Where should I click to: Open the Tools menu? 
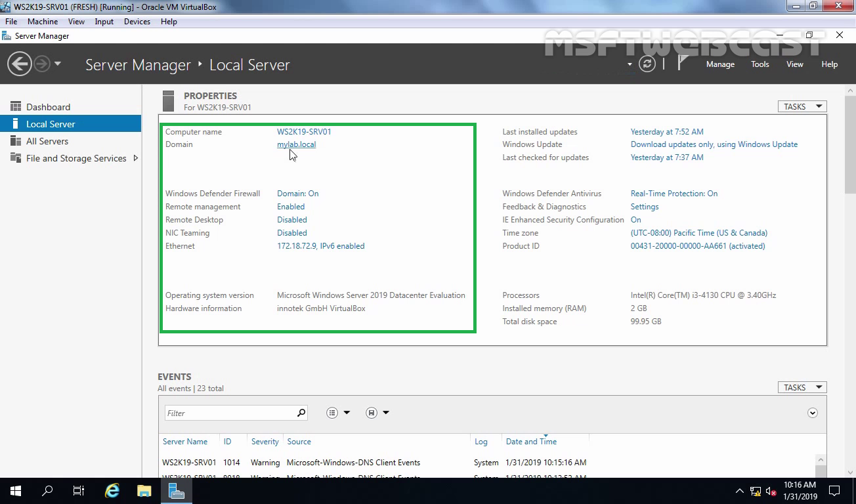coord(760,64)
